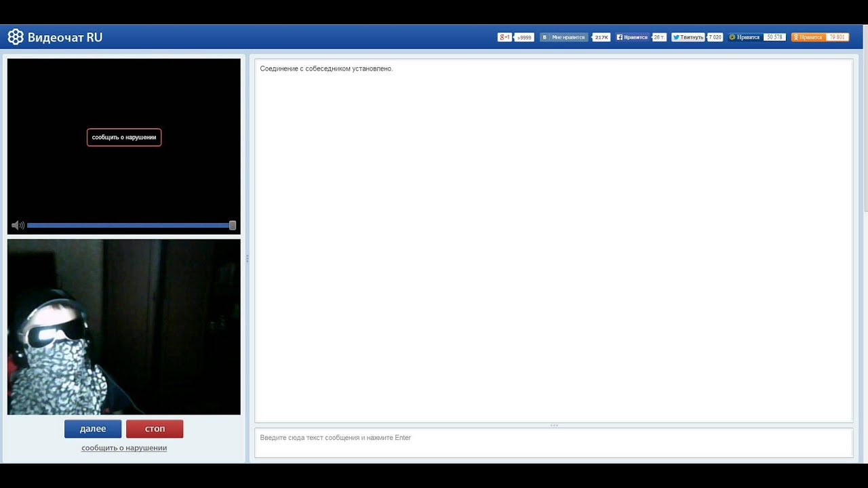Click the Facebook 'Нравится' like button
868x488 pixels.
(632, 37)
